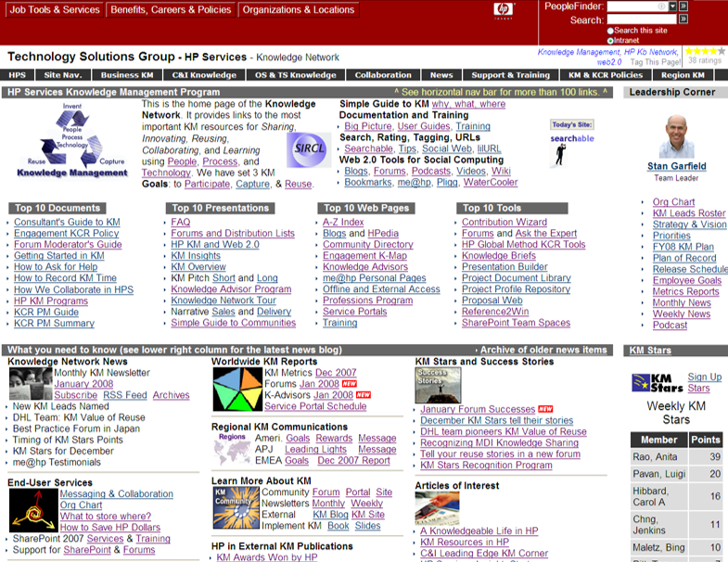728x562 pixels.
Task: Click the Success Stories image
Action: coord(438,385)
